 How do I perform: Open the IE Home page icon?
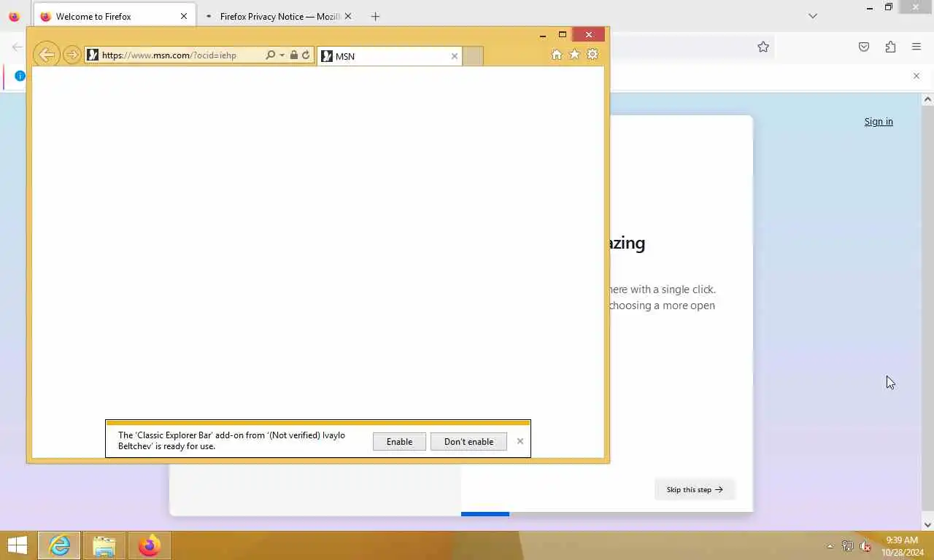[557, 55]
